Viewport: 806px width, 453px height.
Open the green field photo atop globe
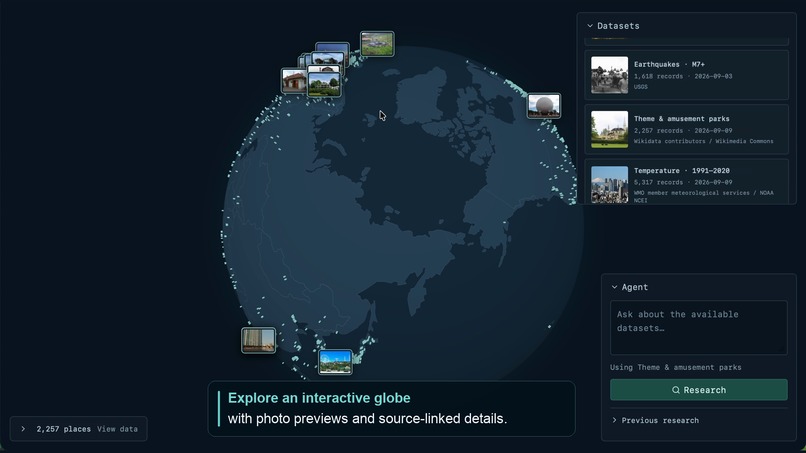tap(377, 44)
